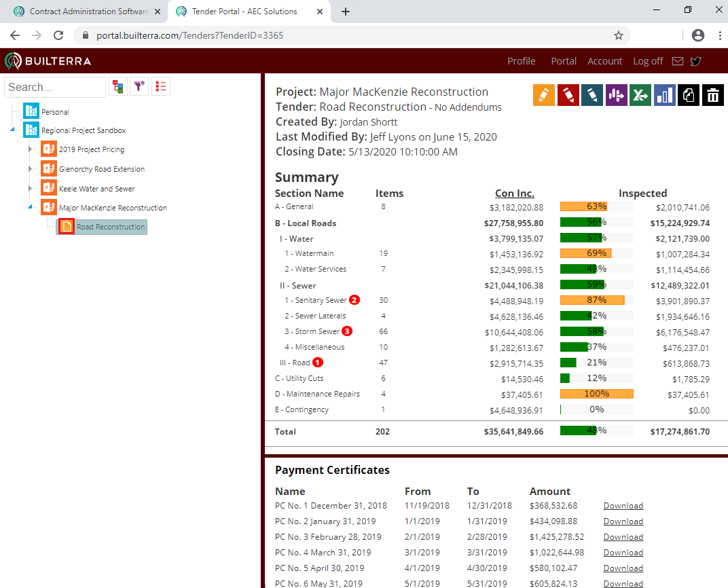
Task: Expand the 2019 Project Pricing node
Action: [30, 149]
